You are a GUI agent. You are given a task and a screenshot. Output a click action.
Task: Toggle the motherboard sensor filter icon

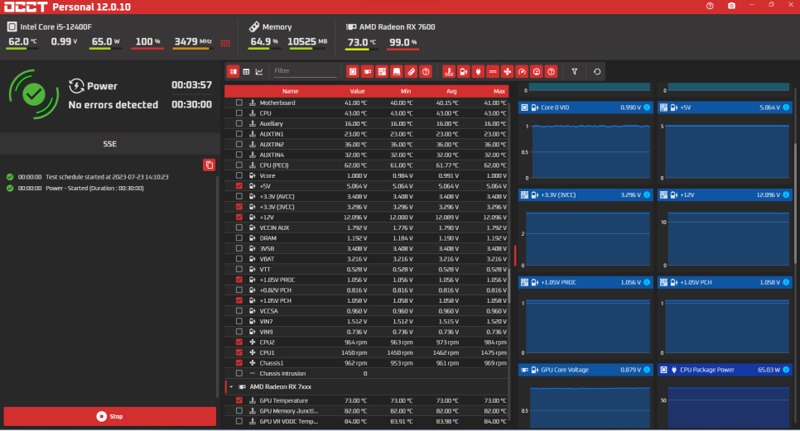[x=382, y=71]
